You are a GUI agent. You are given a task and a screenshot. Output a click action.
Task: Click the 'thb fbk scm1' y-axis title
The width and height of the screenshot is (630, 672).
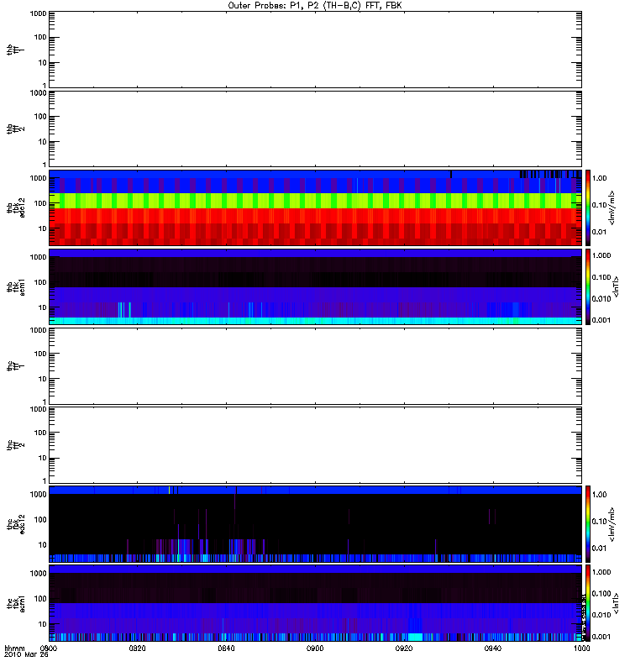coord(16,287)
